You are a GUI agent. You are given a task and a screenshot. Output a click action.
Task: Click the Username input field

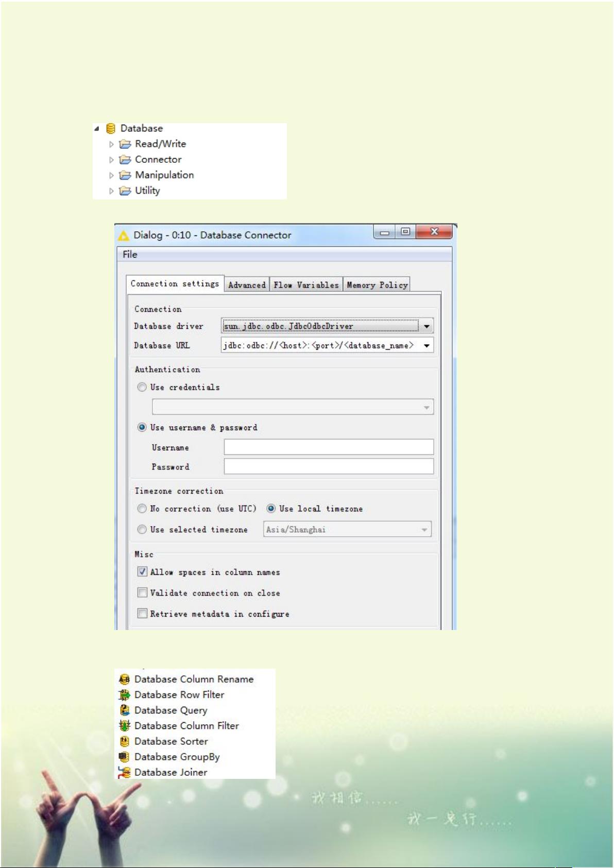329,447
